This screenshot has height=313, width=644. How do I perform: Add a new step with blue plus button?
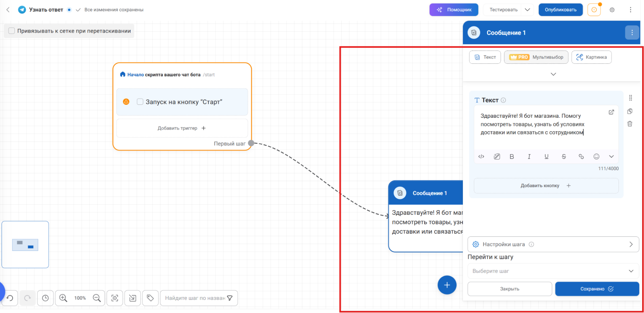click(x=447, y=285)
